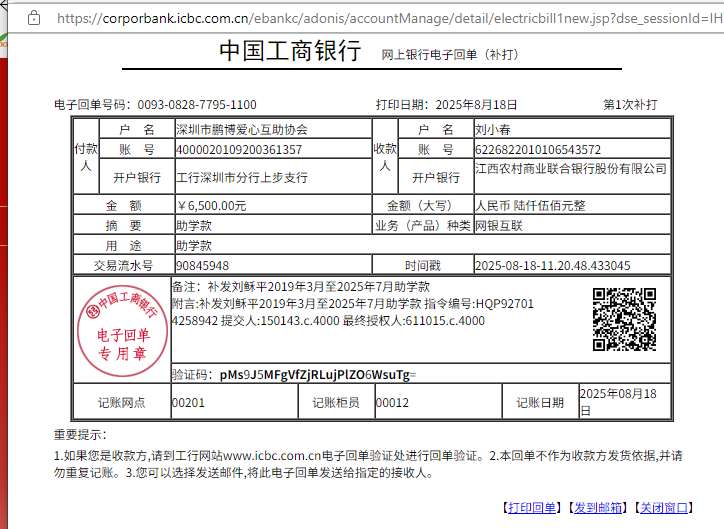Click 交易流水号 label
The image size is (724, 529).
tap(123, 265)
